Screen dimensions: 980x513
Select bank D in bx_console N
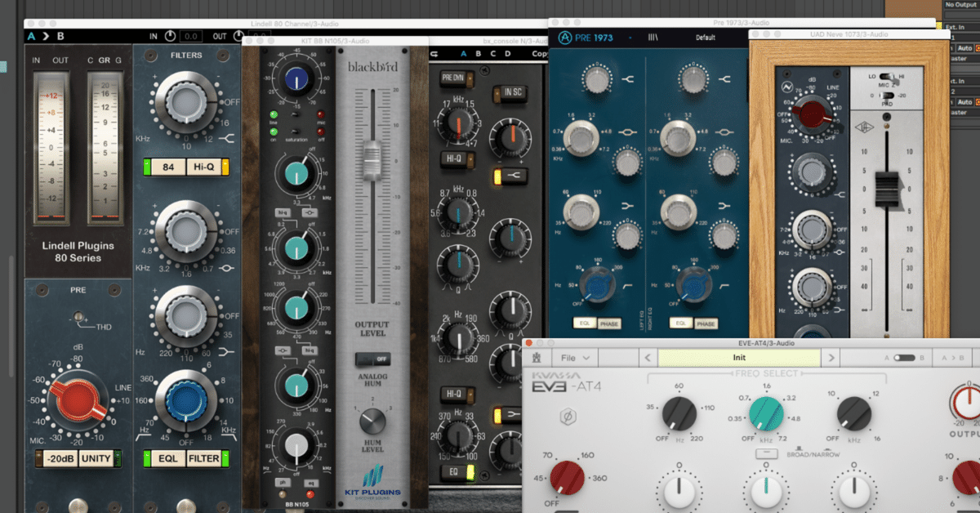(x=508, y=55)
